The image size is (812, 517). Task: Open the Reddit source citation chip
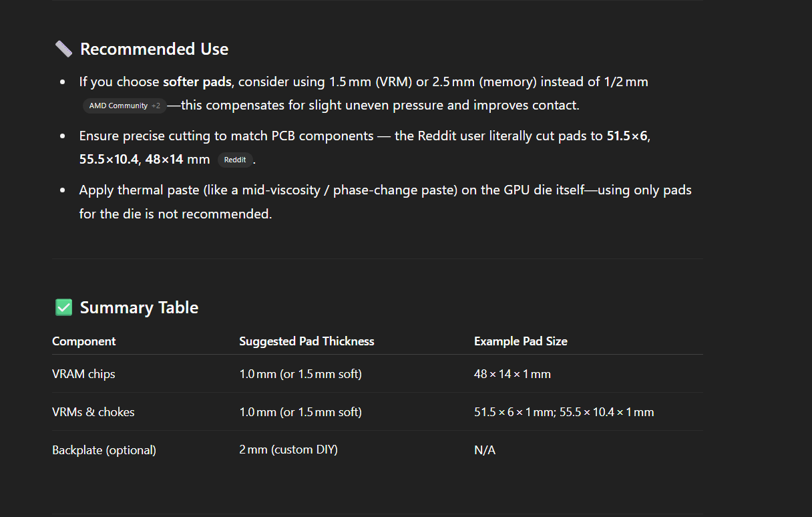[235, 160]
